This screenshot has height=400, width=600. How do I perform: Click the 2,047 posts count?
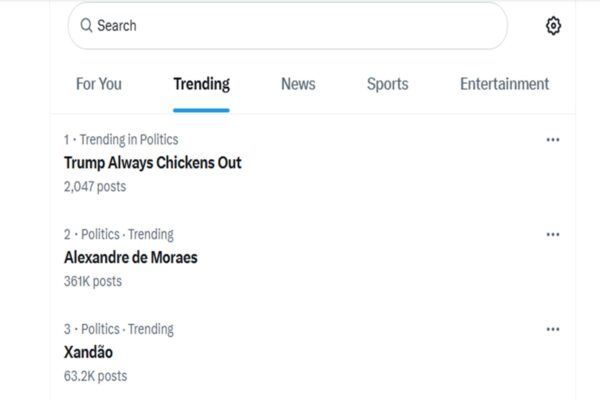[x=95, y=186]
